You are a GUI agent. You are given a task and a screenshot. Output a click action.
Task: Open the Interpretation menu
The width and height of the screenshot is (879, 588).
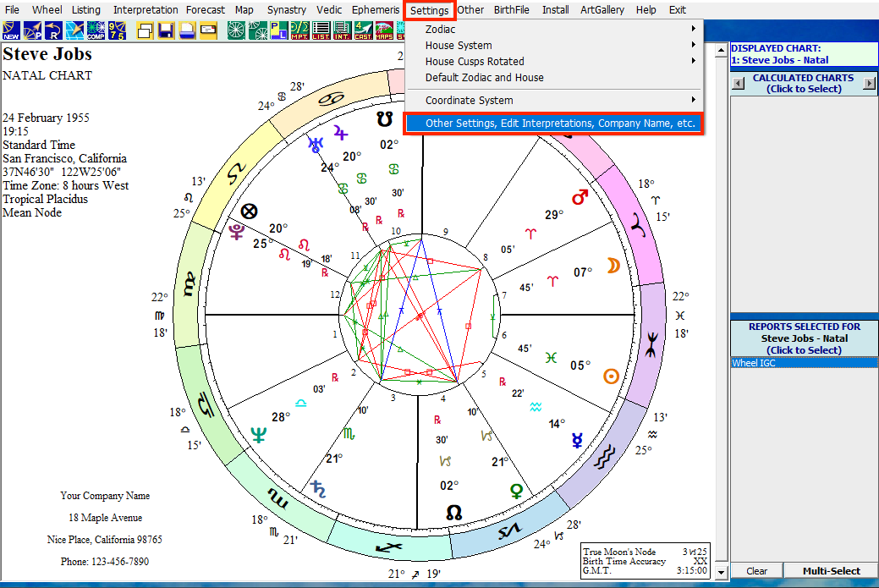click(x=146, y=10)
